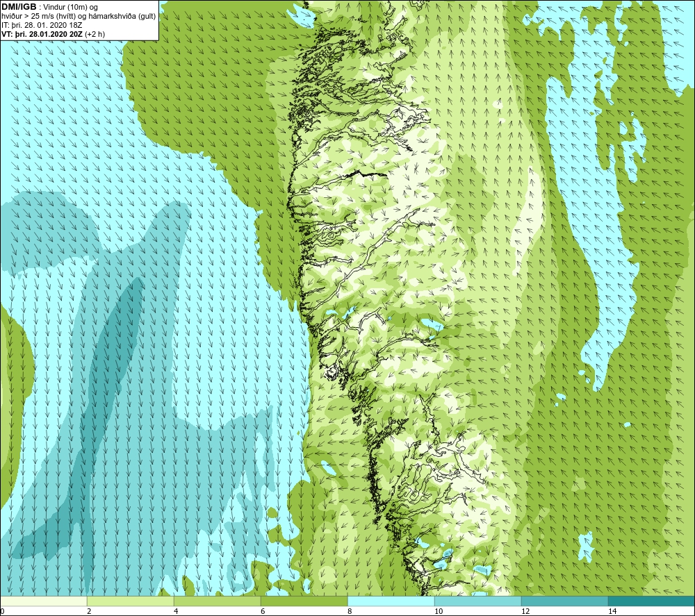Click the scale label '10'
This screenshot has width=695, height=616.
439,611
